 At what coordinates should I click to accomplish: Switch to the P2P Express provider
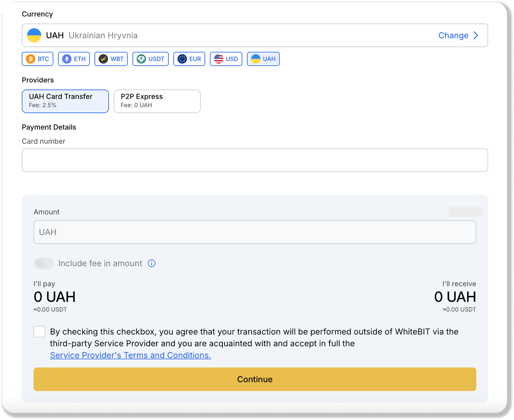[x=157, y=101]
